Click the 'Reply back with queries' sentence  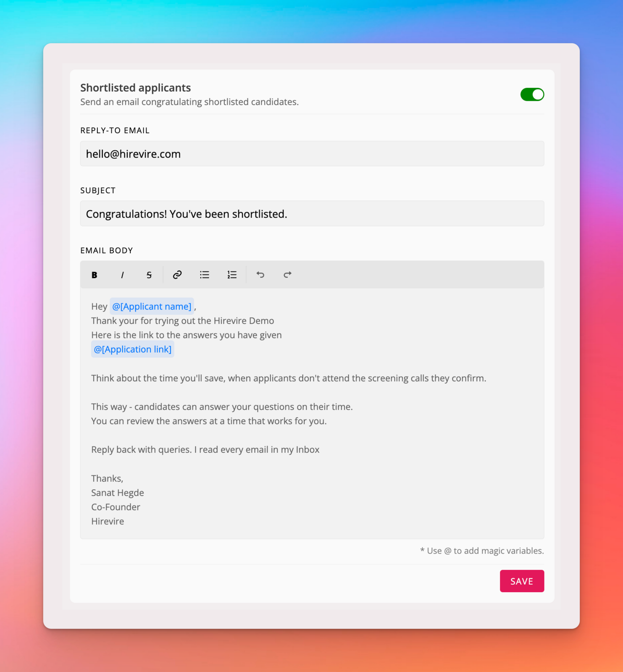[x=205, y=449]
